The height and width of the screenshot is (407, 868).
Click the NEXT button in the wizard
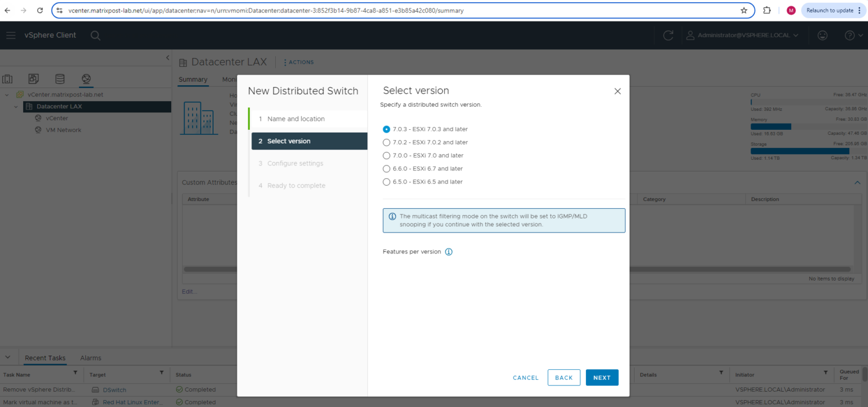coord(602,377)
